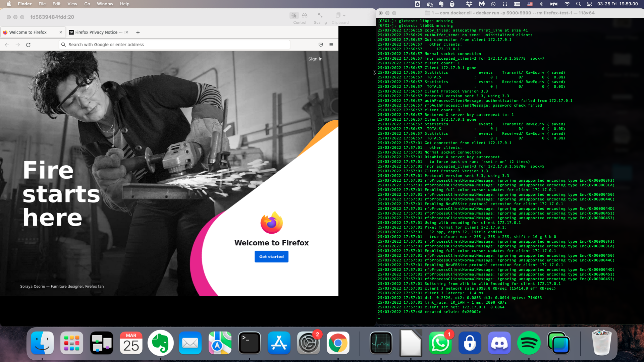This screenshot has width=644, height=362.
Task: Click Dropbox menu bar icon
Action: click(469, 4)
